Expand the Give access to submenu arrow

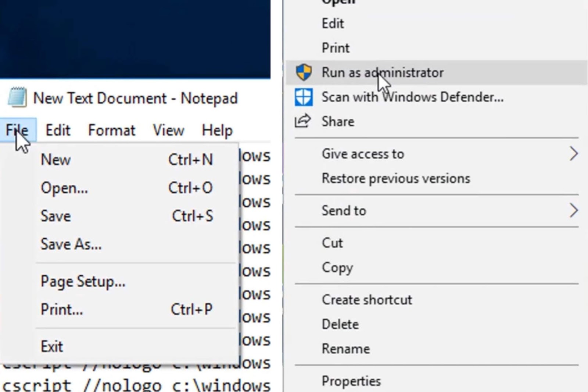coord(574,154)
